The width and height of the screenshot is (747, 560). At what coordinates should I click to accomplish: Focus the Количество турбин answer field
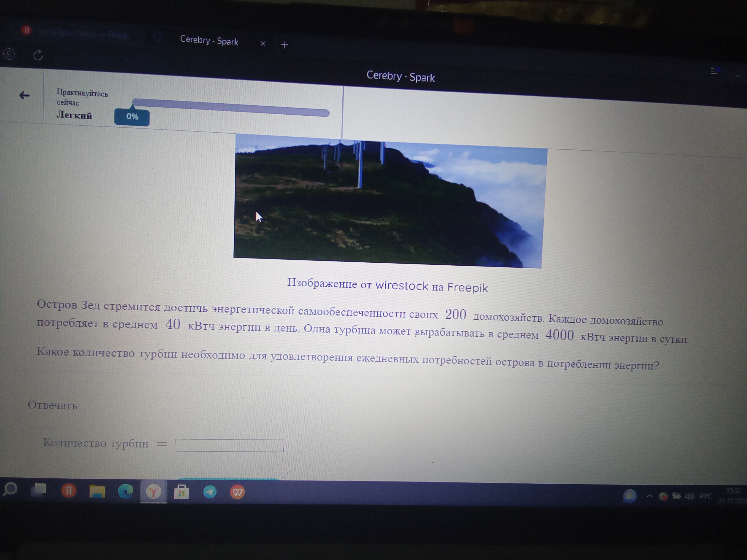point(229,445)
